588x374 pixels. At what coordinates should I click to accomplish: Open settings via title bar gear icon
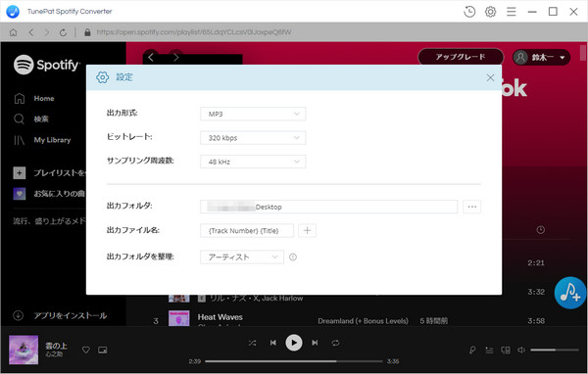tap(490, 12)
